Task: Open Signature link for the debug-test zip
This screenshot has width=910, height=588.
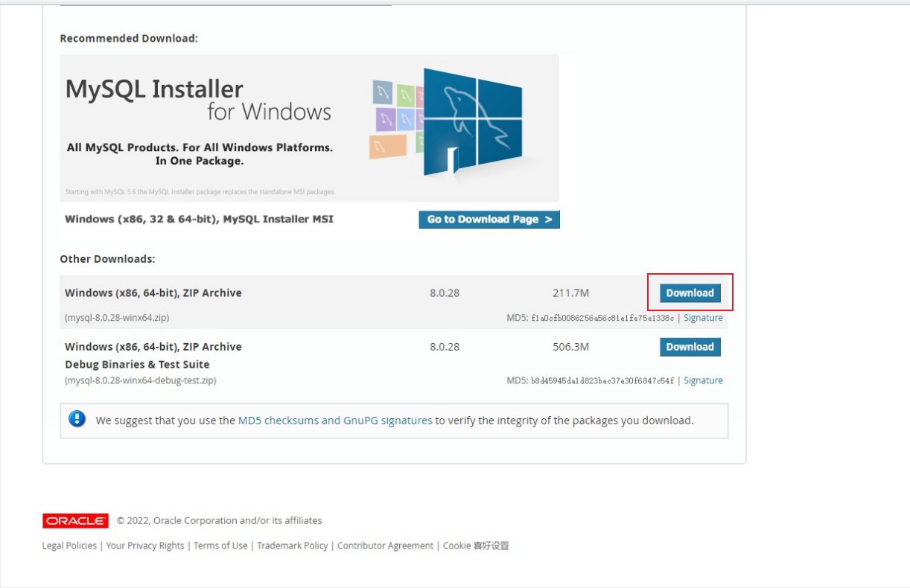Action: (x=703, y=380)
